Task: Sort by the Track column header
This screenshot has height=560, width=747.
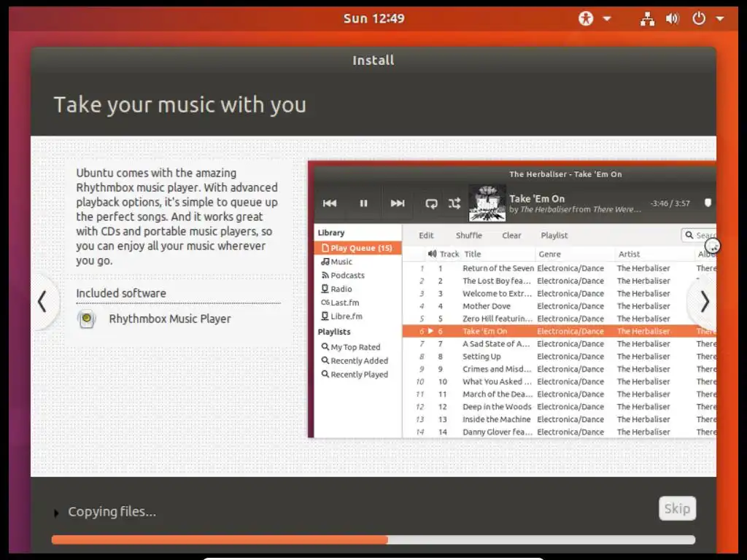Action: point(449,254)
